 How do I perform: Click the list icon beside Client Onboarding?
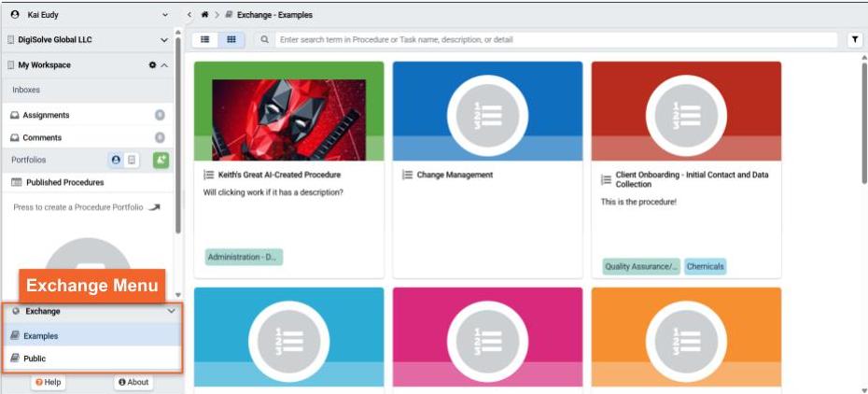tap(606, 179)
